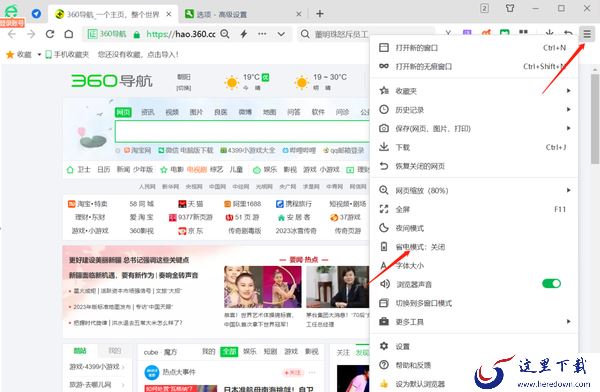Open the gymnast news thumbnail
This screenshot has height=392, width=600.
coord(262,287)
